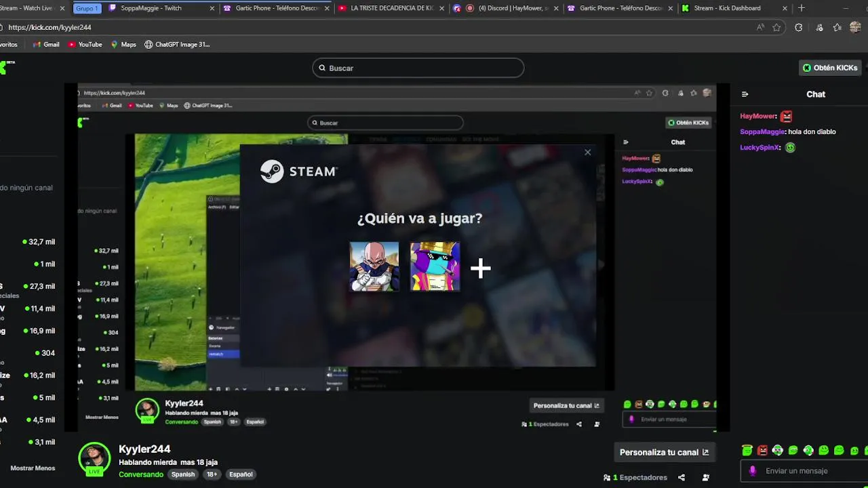Open SoppaMaggie's username in main chat
The height and width of the screenshot is (488, 868).
763,132
